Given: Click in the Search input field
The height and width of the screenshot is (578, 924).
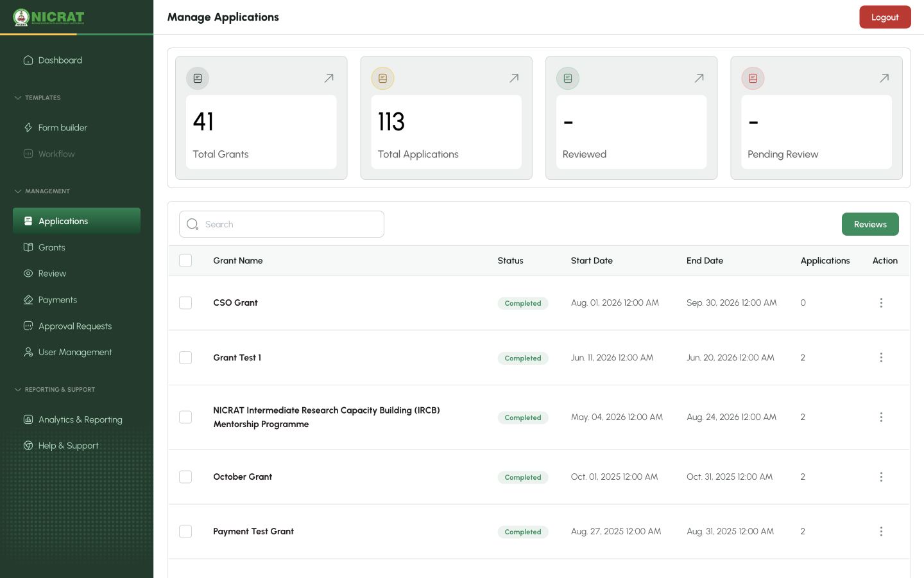Looking at the screenshot, I should tap(282, 224).
